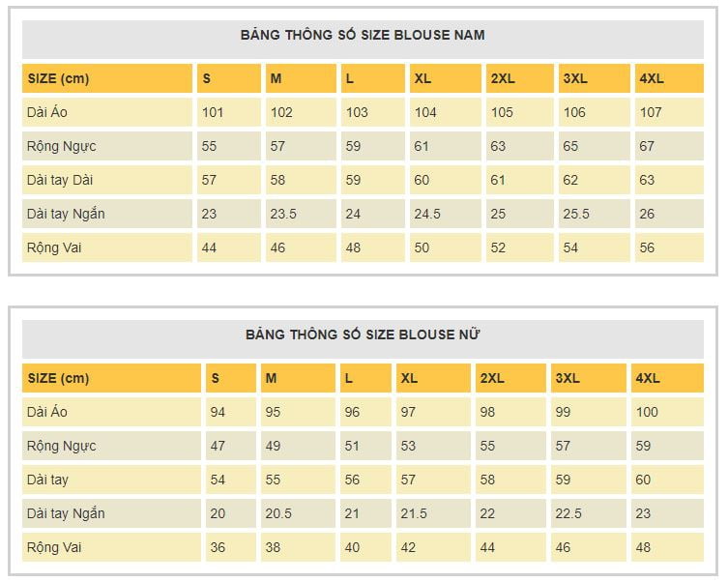
Task: Click the women's short sleeve value 22.5
Action: pos(568,513)
